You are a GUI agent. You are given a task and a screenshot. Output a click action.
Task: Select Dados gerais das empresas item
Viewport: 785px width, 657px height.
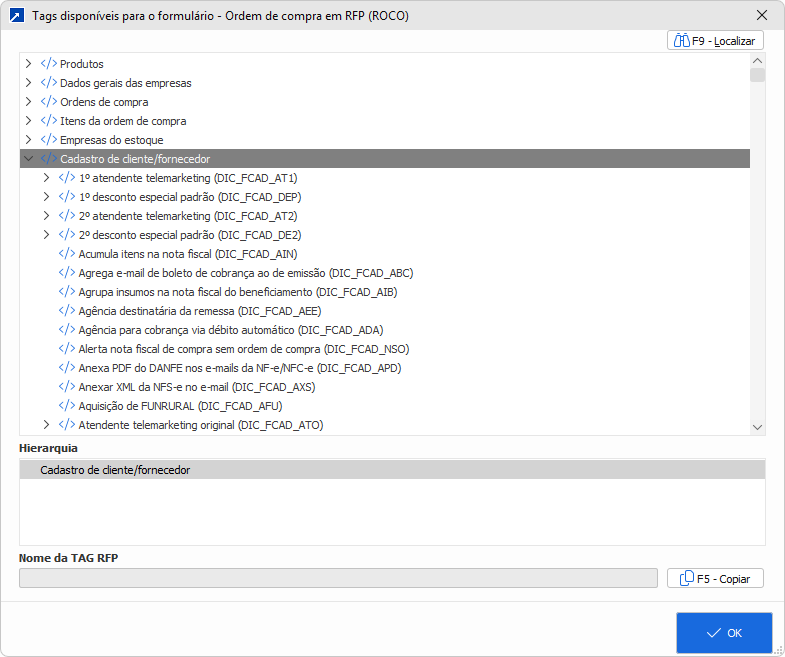click(x=125, y=83)
